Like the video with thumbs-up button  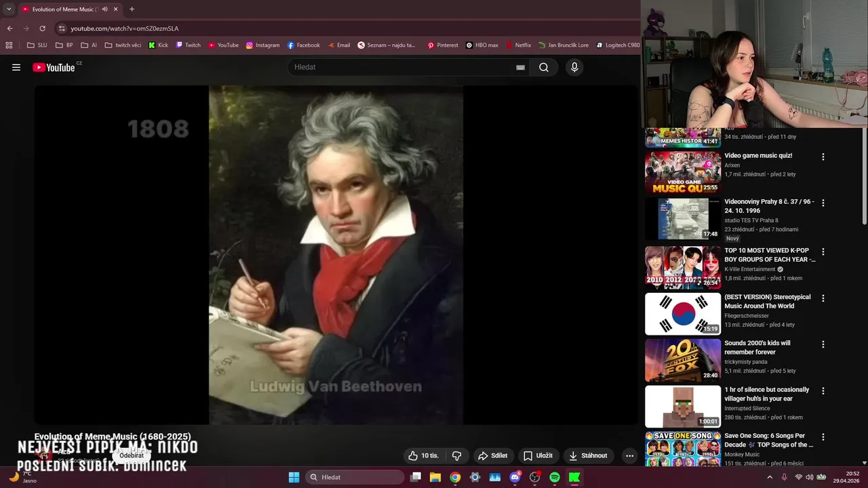point(423,455)
